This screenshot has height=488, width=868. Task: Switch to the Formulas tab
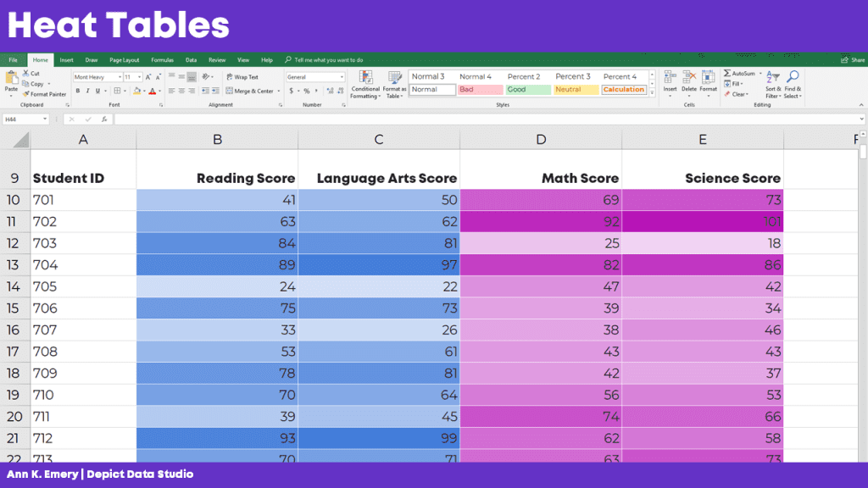point(162,60)
